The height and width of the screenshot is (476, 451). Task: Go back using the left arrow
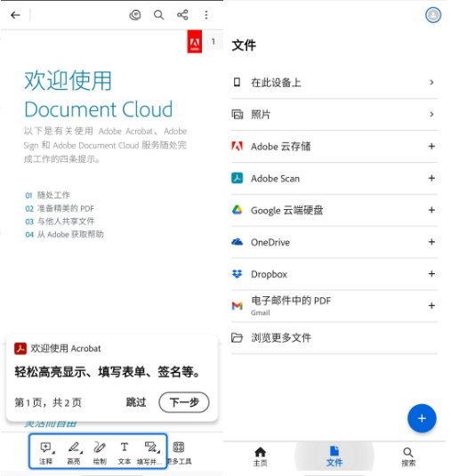(x=15, y=15)
